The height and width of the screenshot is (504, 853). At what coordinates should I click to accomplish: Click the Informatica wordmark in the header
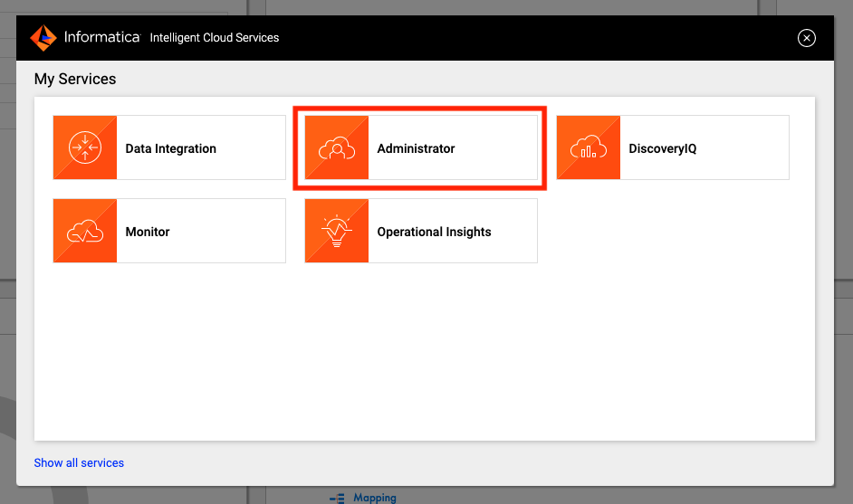coord(102,37)
